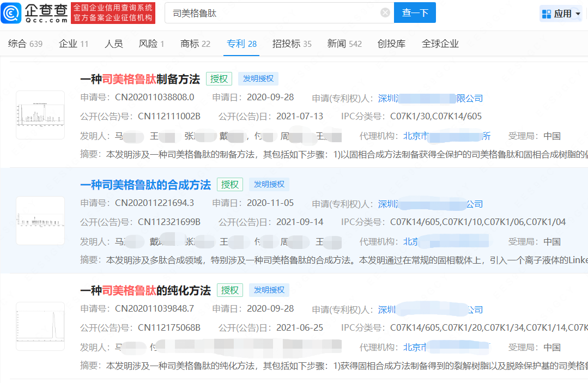Open patent titled 一种司美格鲁肽的合成方法

click(146, 185)
